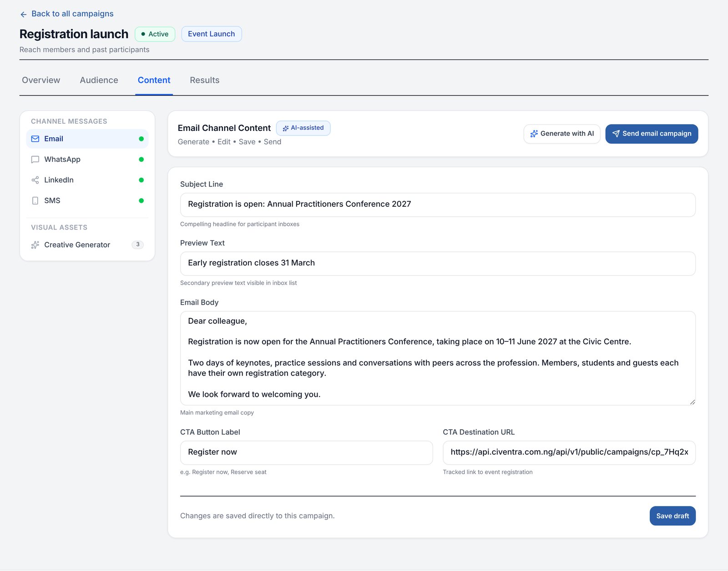The image size is (728, 571).
Task: Click the CTA Destination URL field
Action: (x=569, y=452)
